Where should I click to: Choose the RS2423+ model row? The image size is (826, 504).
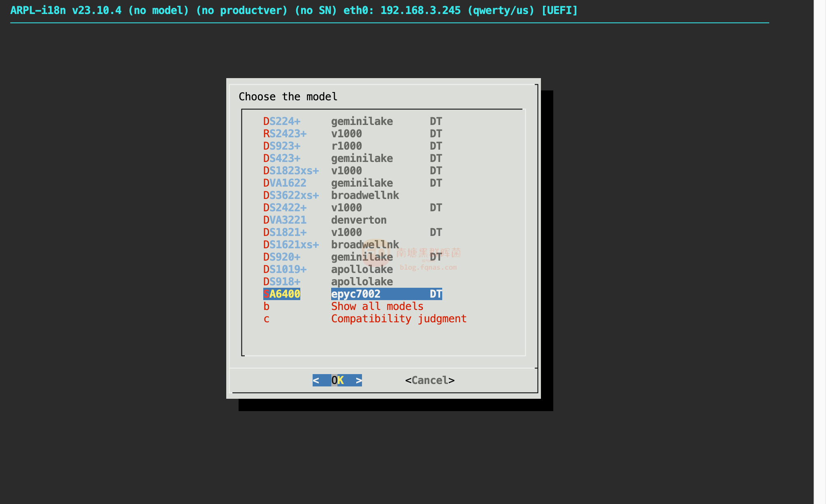tap(353, 134)
